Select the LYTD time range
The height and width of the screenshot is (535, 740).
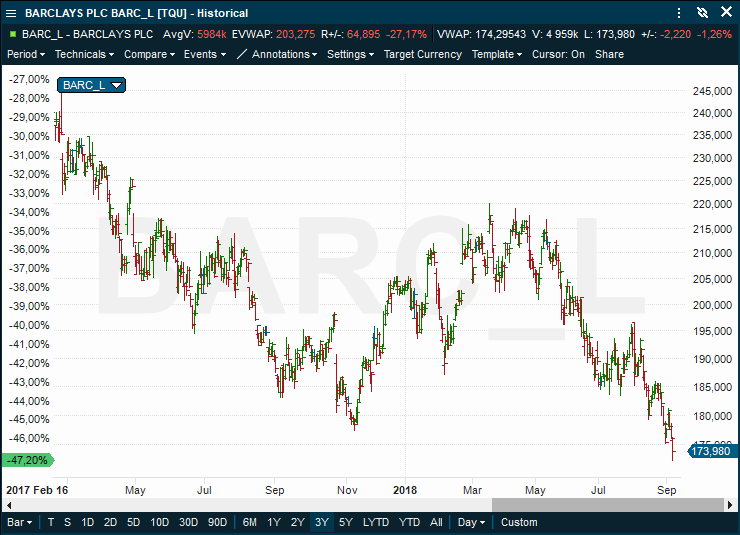coord(376,522)
